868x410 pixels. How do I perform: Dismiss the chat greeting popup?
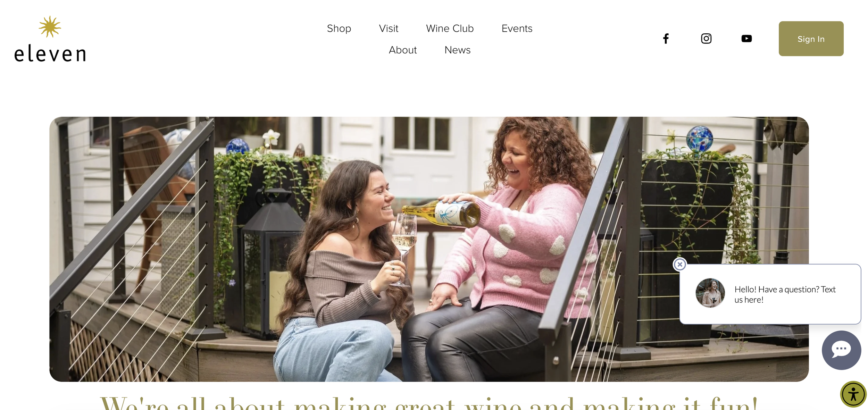(x=679, y=265)
